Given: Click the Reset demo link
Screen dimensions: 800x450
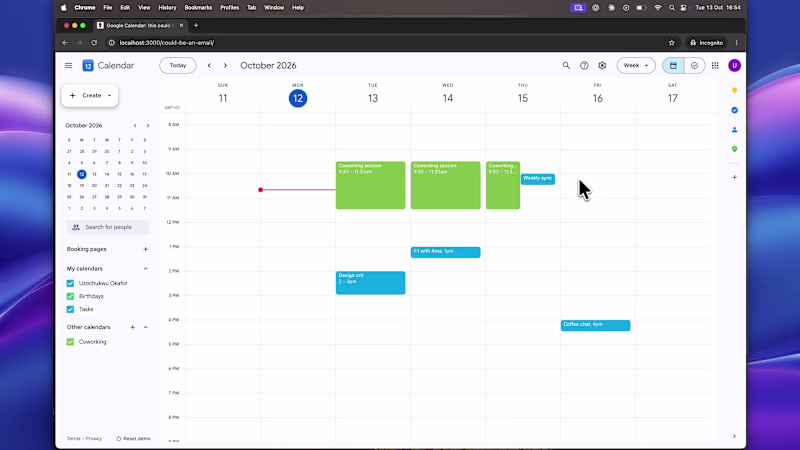Looking at the screenshot, I should 133,438.
